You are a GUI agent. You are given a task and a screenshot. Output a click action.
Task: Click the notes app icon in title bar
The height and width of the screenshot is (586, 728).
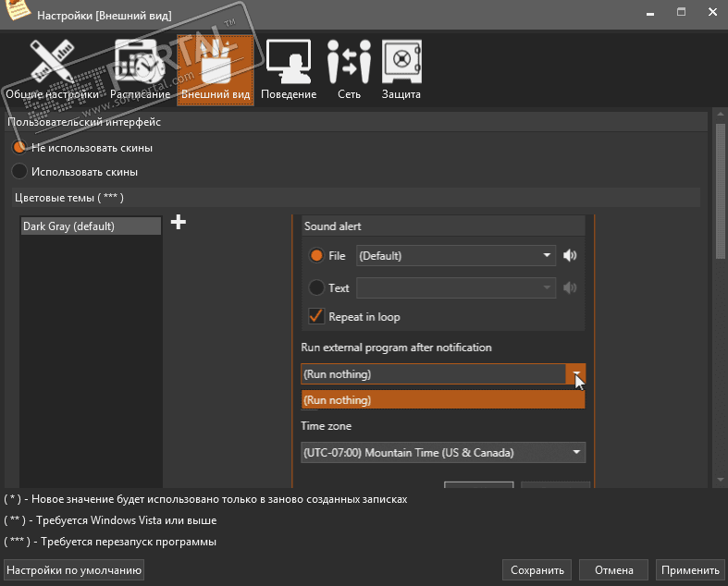point(18,10)
